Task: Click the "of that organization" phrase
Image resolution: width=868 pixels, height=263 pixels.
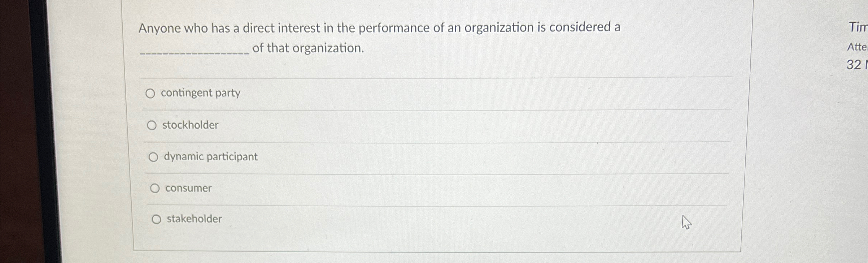Action: 309,48
